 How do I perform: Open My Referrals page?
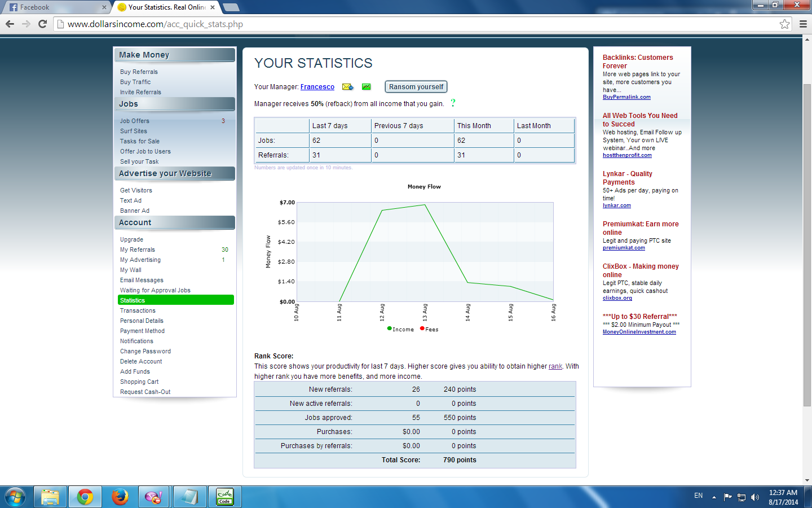(138, 249)
